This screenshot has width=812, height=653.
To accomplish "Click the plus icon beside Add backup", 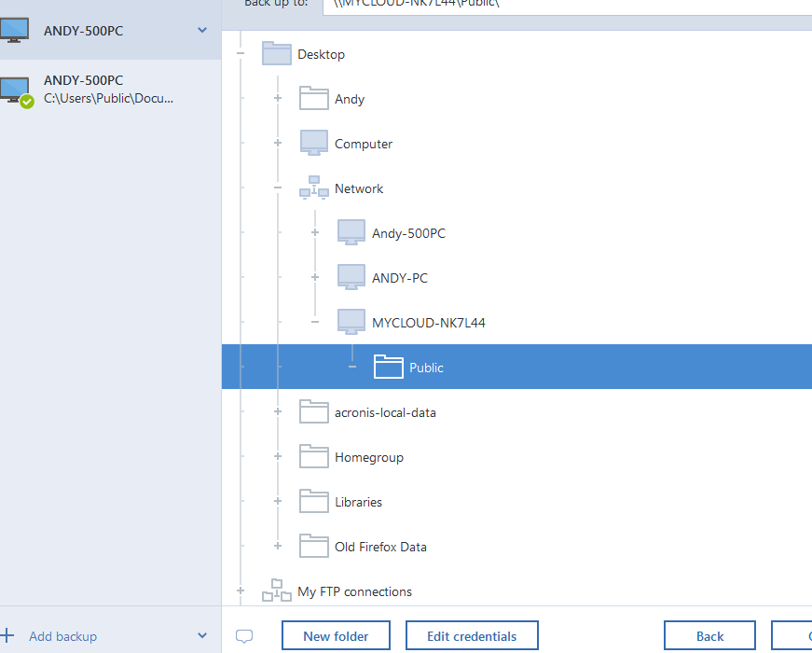I will coord(8,636).
